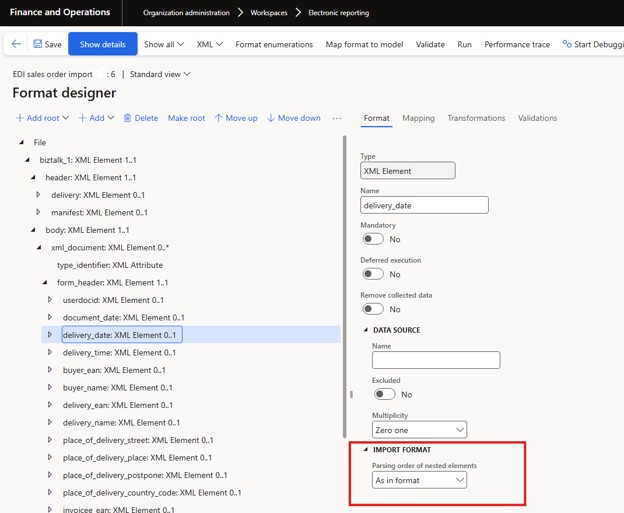The image size is (624, 513).
Task: Click the Save disk icon
Action: pyautogui.click(x=37, y=44)
